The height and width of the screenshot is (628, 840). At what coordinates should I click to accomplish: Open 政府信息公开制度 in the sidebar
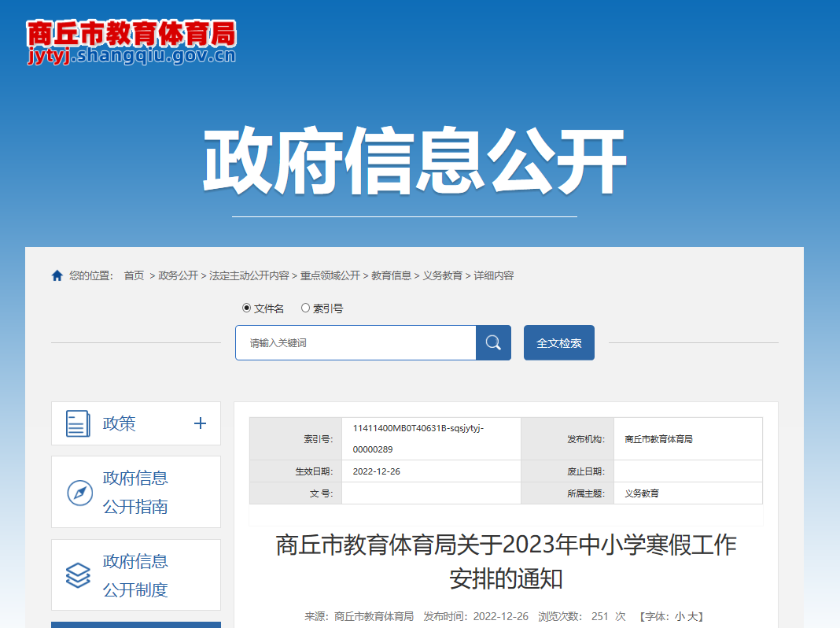coord(136,575)
